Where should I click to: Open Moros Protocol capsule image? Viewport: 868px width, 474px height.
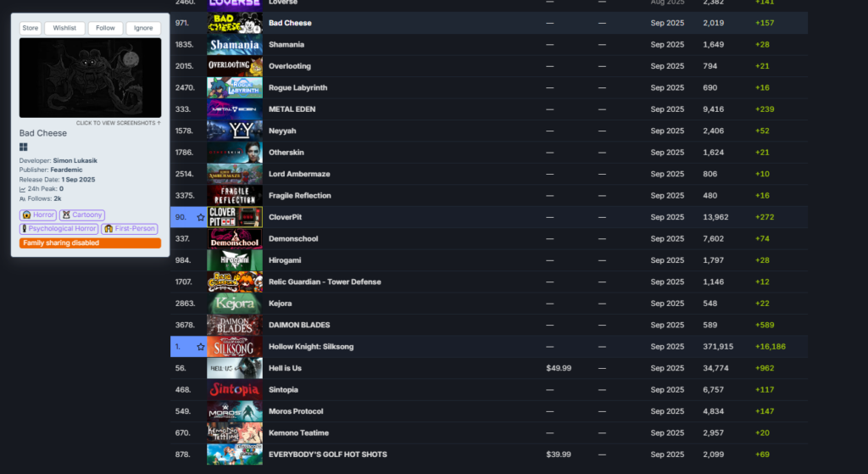point(235,412)
